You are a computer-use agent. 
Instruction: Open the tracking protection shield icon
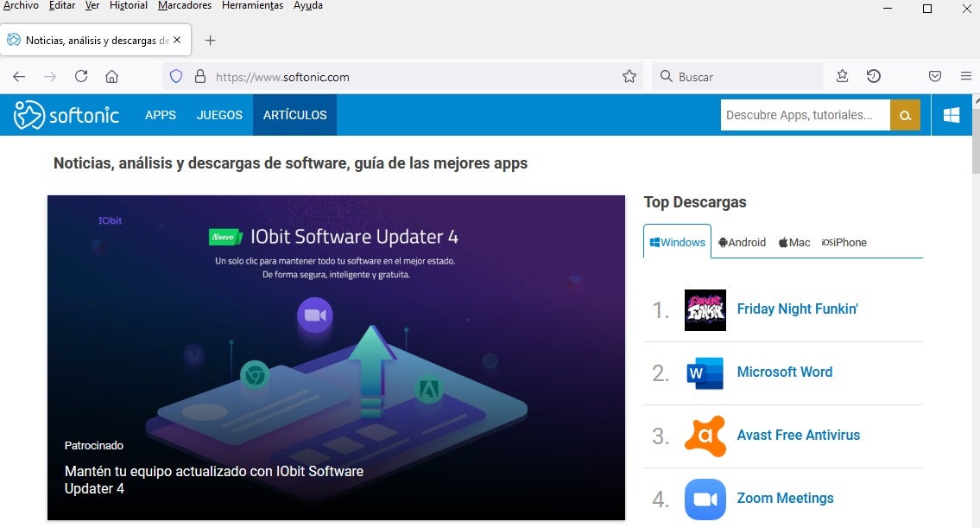[x=176, y=76]
